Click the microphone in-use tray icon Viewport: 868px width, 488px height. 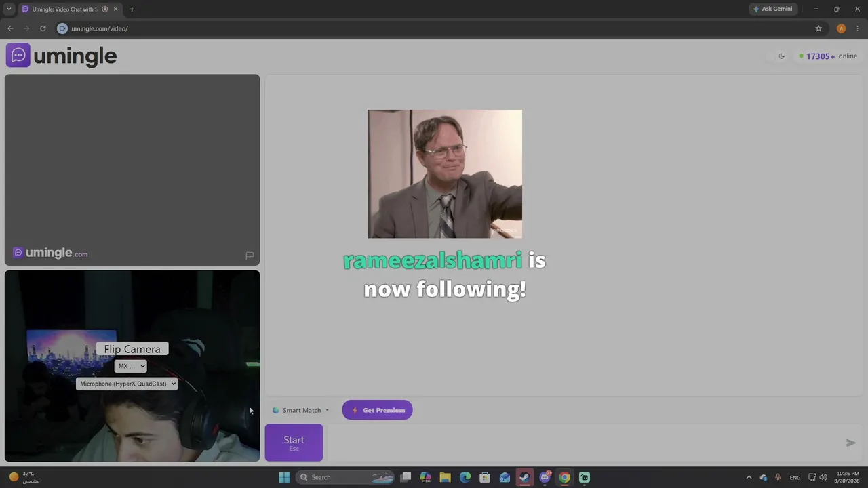778,477
